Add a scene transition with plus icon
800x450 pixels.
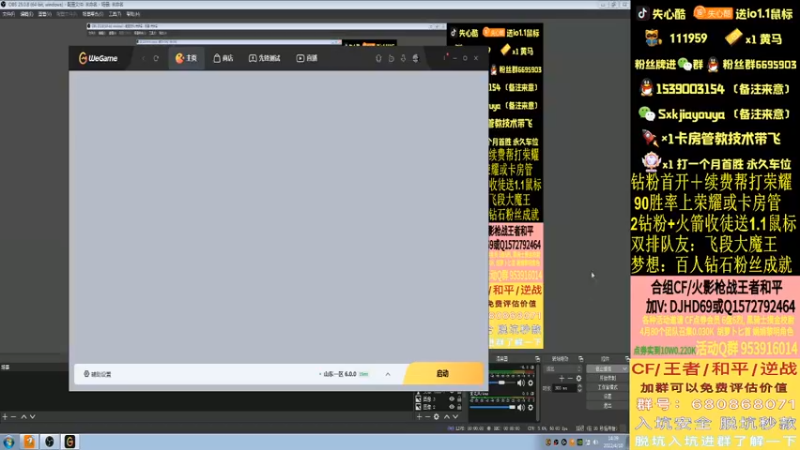[x=562, y=379]
